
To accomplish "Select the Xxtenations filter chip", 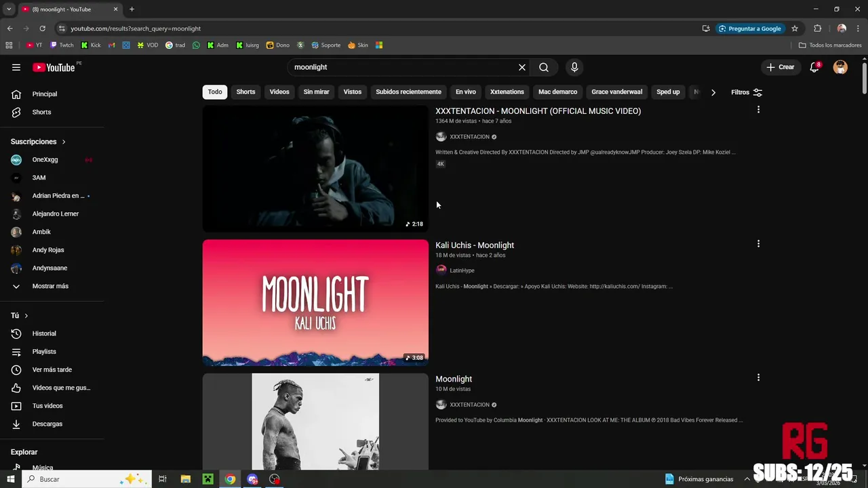I will point(507,92).
